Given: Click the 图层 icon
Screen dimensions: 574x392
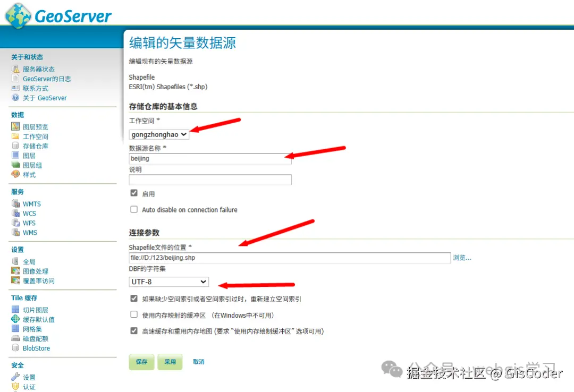Looking at the screenshot, I should point(15,155).
